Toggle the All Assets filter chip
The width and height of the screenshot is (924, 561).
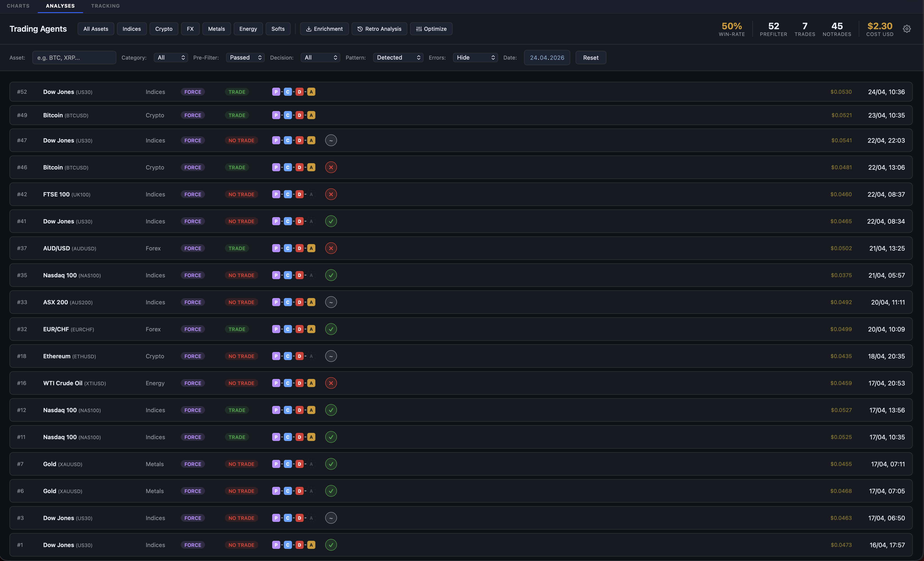coord(96,29)
